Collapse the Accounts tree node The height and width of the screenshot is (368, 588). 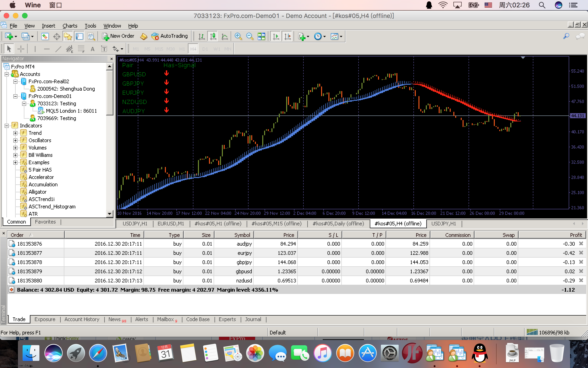coord(7,74)
